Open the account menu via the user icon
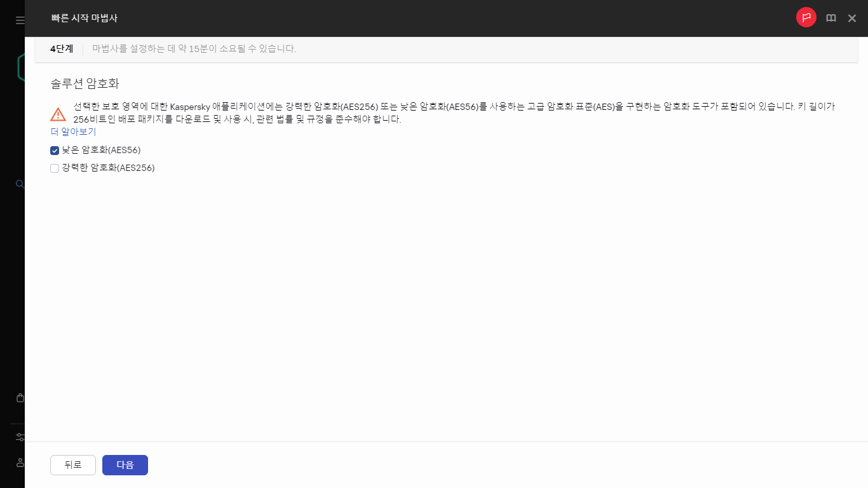 (x=20, y=462)
